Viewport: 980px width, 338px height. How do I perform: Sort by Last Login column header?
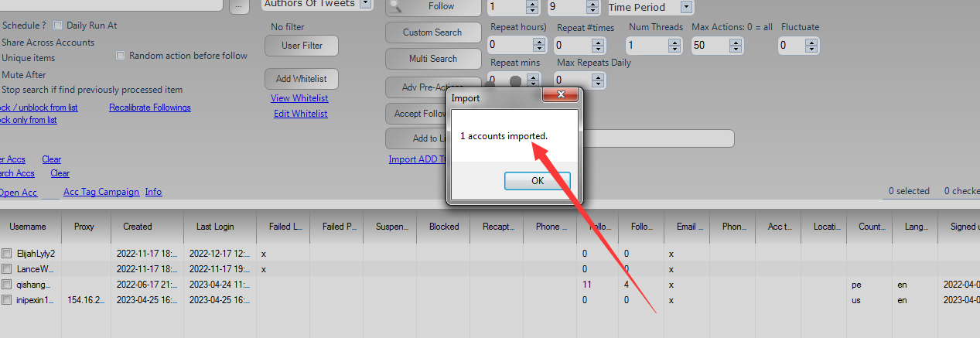pos(216,227)
